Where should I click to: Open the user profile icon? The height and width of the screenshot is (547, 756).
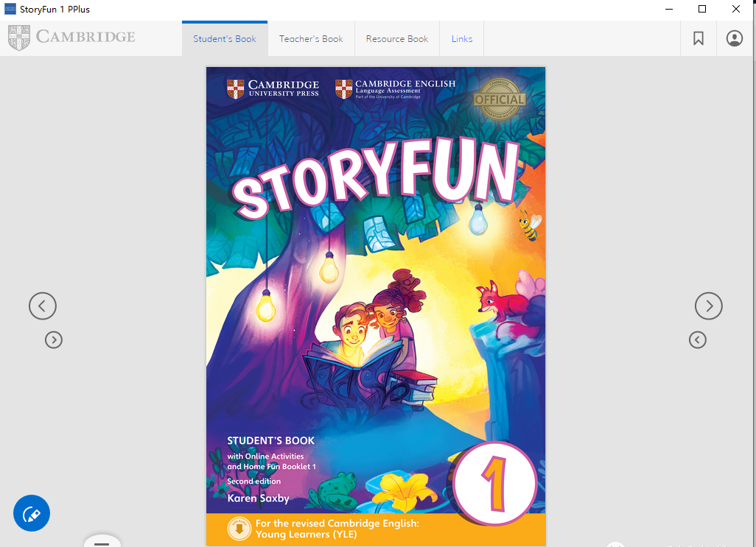(735, 38)
